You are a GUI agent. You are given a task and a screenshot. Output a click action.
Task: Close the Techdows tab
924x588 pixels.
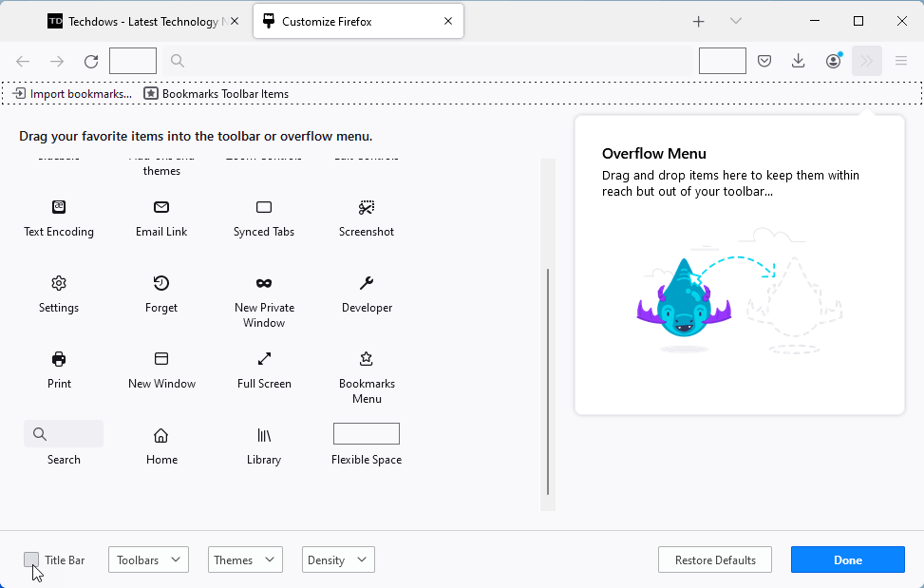click(x=235, y=21)
